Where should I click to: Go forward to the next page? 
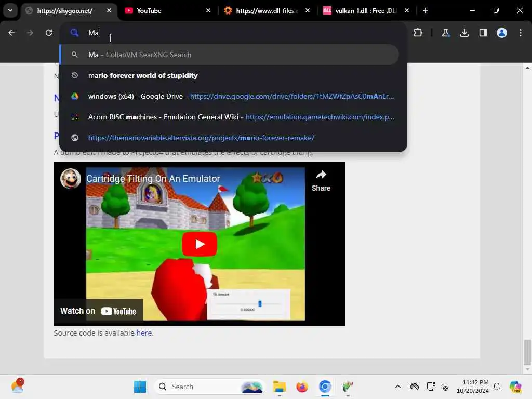[x=30, y=33]
